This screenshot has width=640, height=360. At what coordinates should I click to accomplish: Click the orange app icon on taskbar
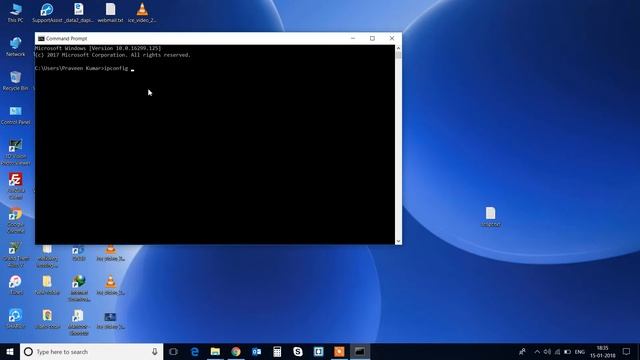[x=339, y=351]
